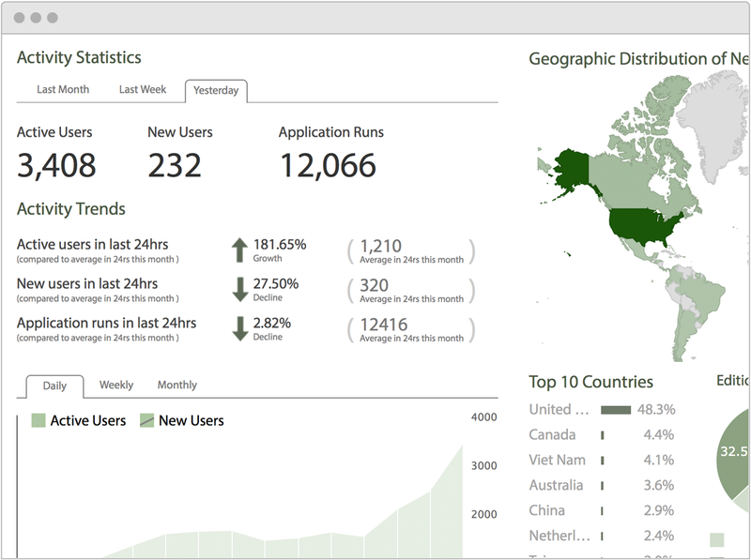
Task: Open the Last Week tab
Action: pos(143,89)
